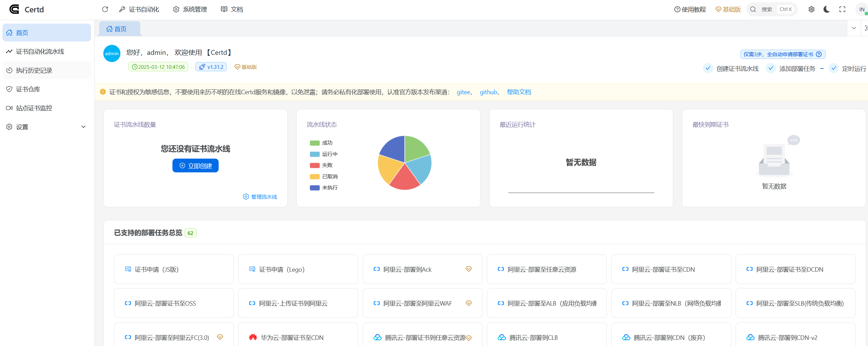Open the tab list dropdown chevron
Image resolution: width=868 pixels, height=346 pixels.
point(854,28)
